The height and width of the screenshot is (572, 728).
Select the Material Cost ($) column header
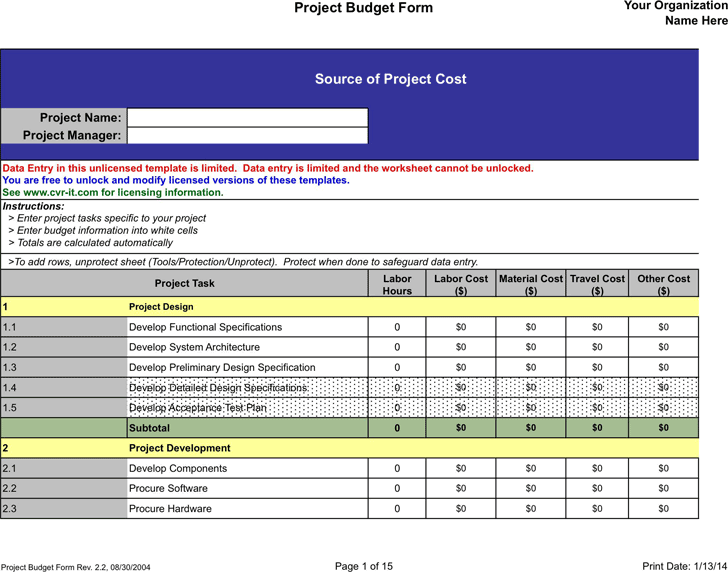point(531,284)
